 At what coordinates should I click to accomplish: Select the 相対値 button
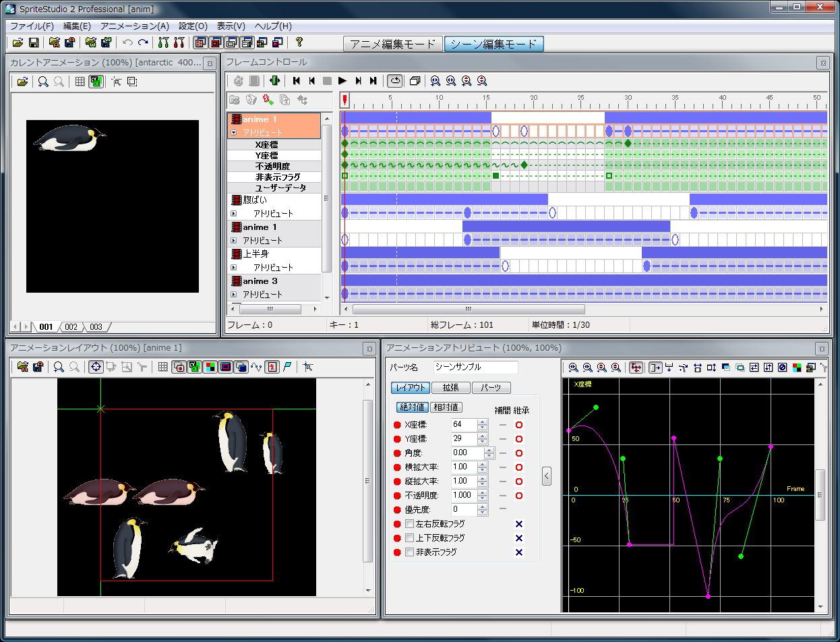446,407
